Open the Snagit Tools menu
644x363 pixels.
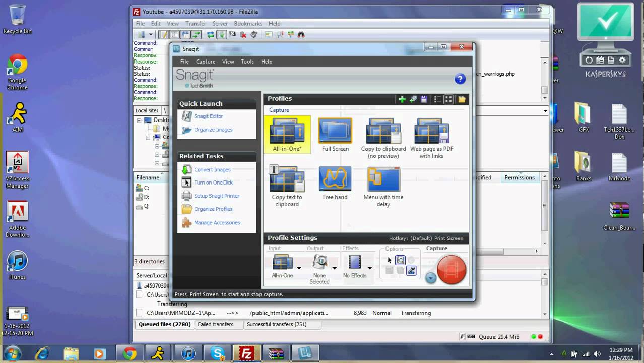(x=247, y=62)
